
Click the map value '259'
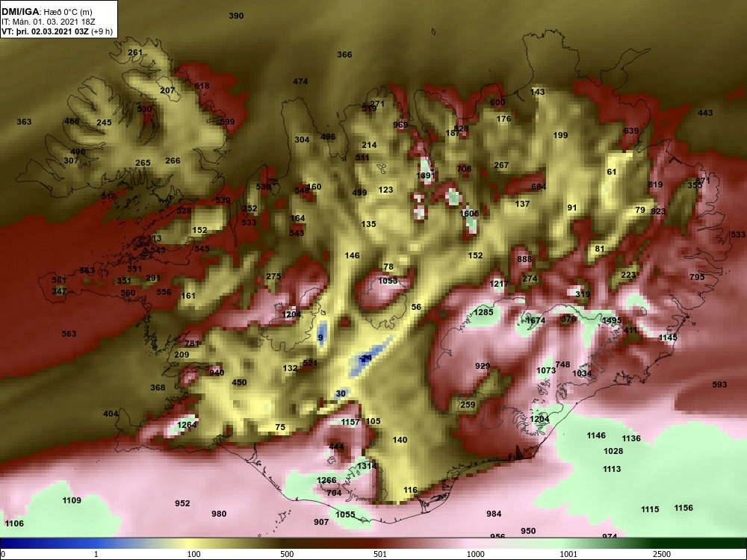(x=468, y=405)
